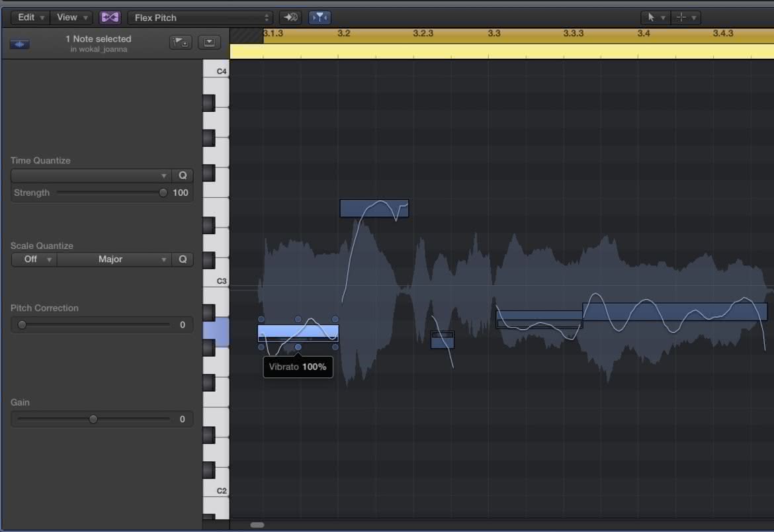This screenshot has width=774, height=532.
Task: Open the View menu
Action: tap(71, 18)
